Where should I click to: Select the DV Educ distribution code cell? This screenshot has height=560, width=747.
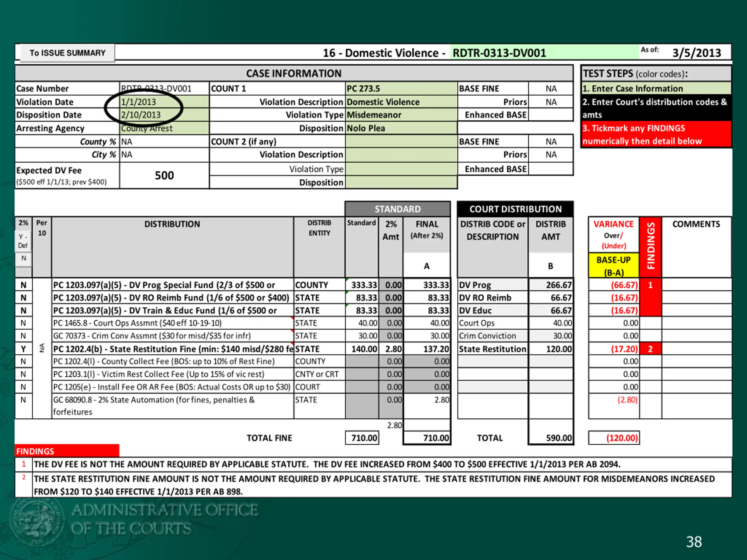point(493,311)
